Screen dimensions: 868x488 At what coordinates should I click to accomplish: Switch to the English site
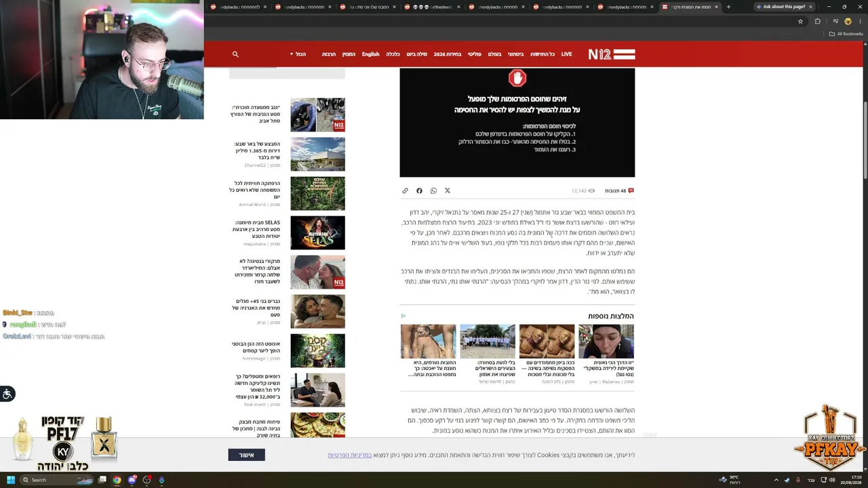coord(370,54)
